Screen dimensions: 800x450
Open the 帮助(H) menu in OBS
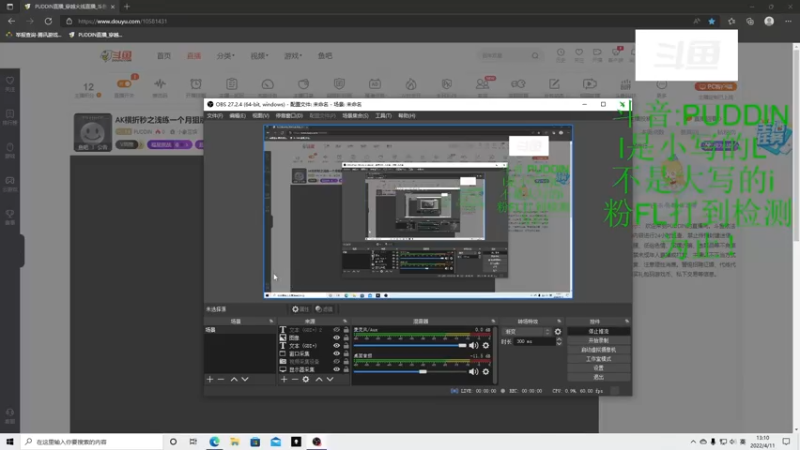pos(406,116)
